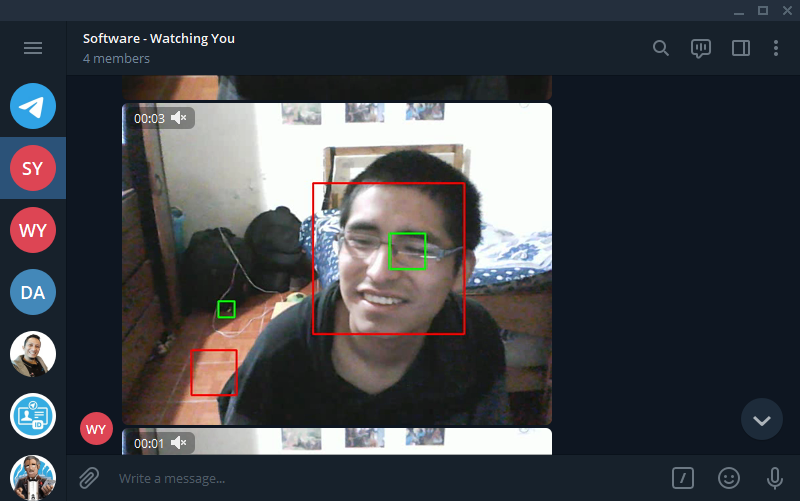Unmute the 00:03 video message
This screenshot has width=800, height=501.
point(179,118)
